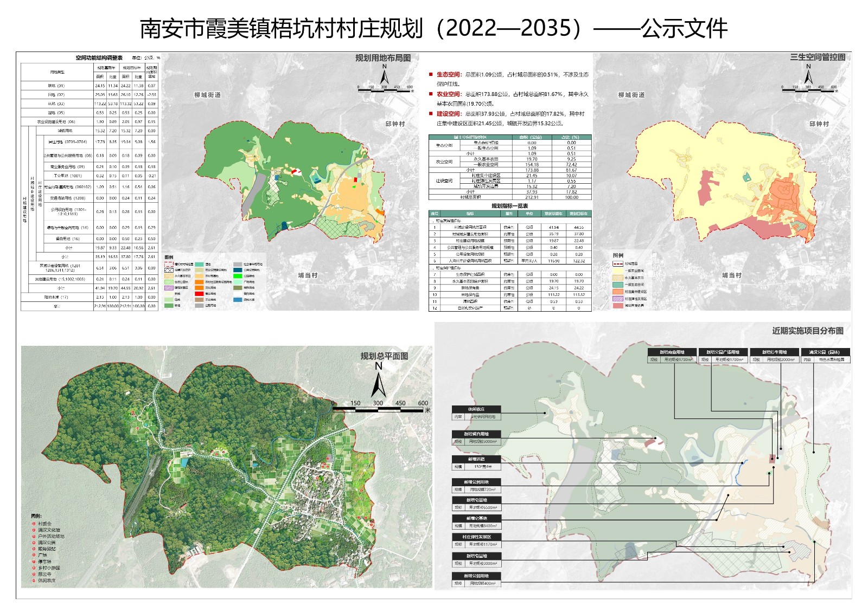
Task: Click the 规划总平面图 aerial map image
Action: 227,467
